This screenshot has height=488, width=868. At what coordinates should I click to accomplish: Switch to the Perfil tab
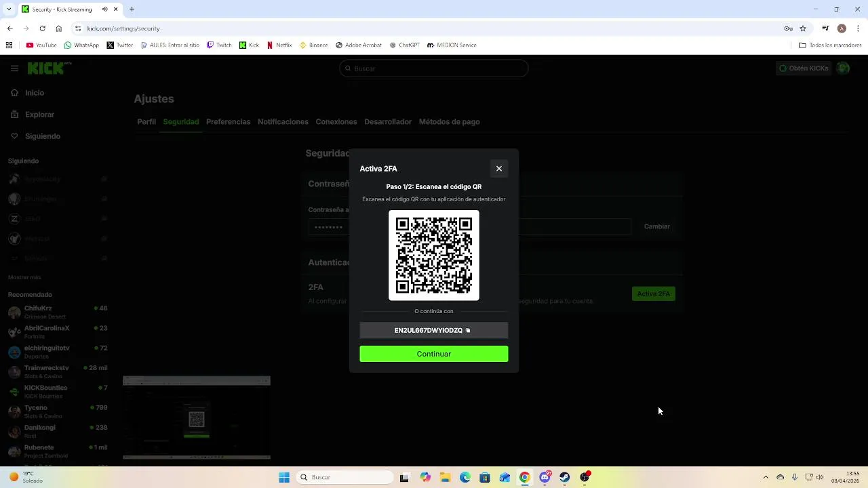coord(146,122)
